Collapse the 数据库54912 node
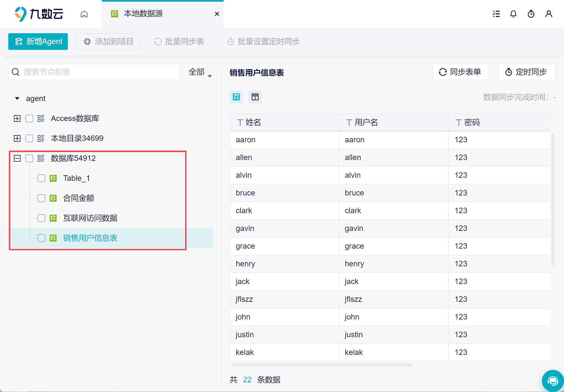This screenshot has width=564, height=392. pos(17,158)
